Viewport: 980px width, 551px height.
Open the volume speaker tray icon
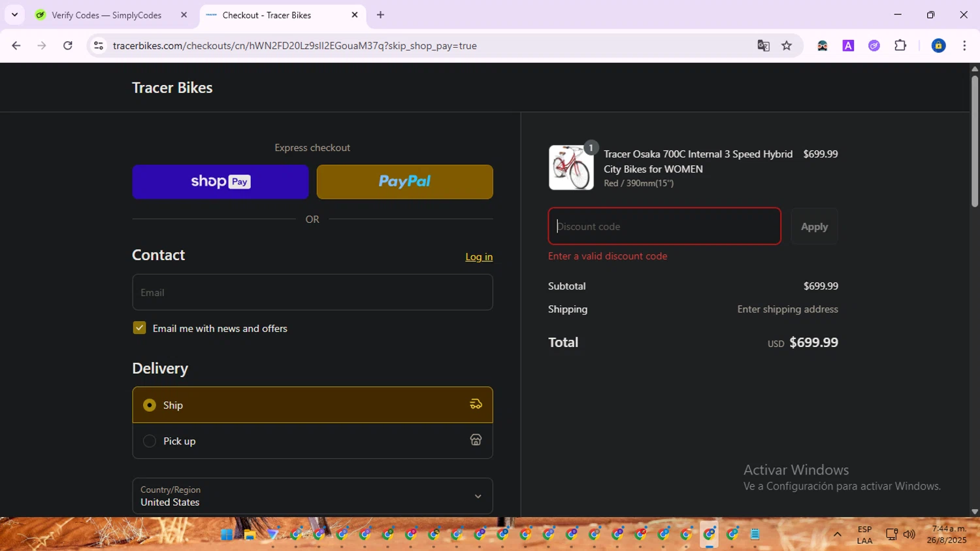(x=909, y=535)
